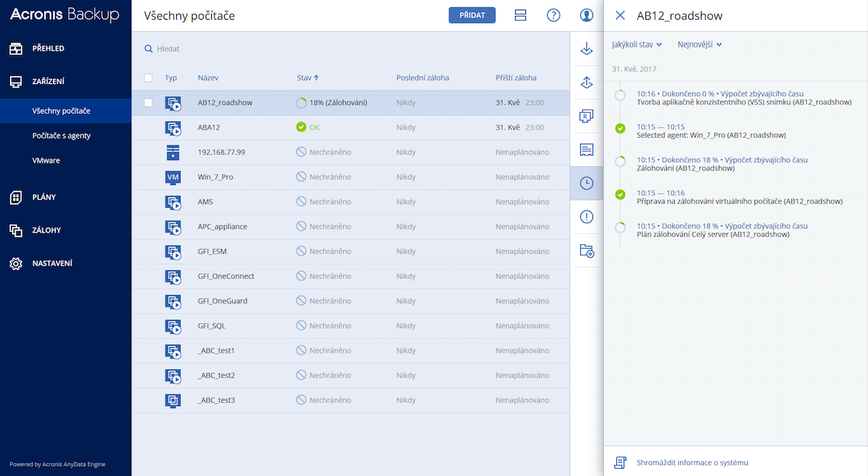Check the AB12_roadshow row checkbox

click(x=149, y=102)
